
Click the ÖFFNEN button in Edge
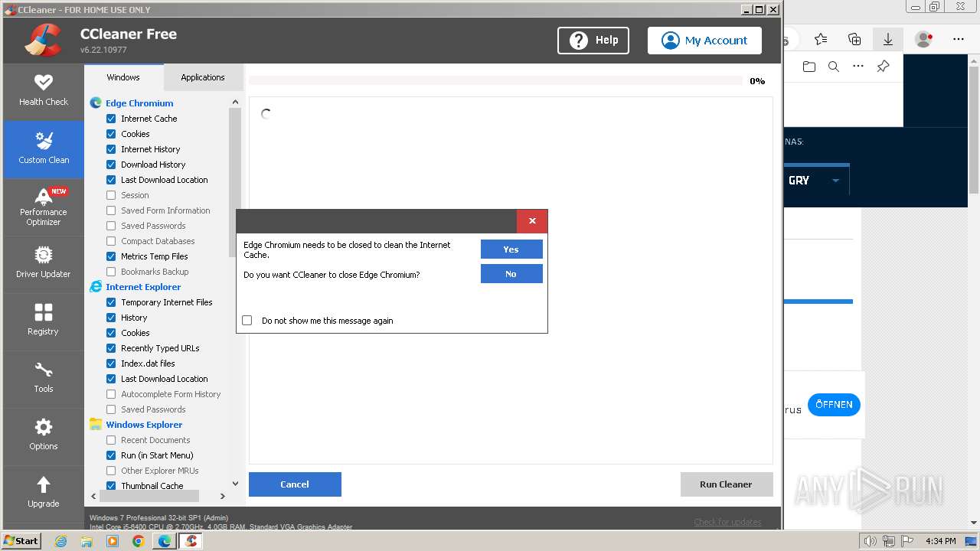(834, 405)
